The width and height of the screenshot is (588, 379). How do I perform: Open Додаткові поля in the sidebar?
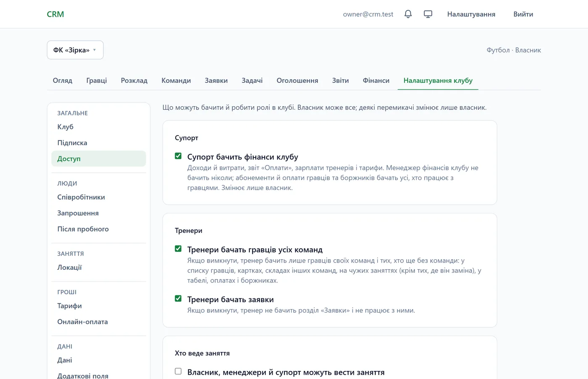pos(99,375)
